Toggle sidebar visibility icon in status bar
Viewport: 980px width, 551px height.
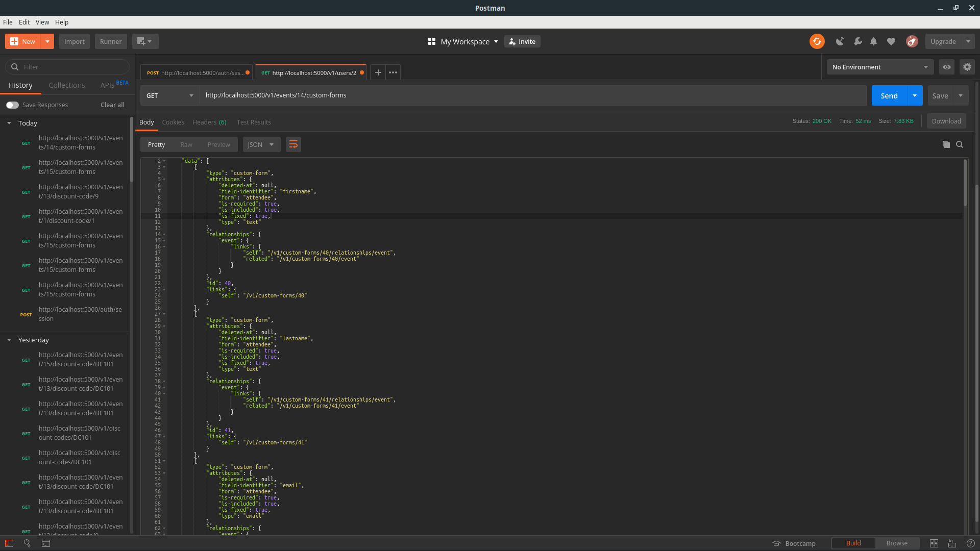coord(9,543)
